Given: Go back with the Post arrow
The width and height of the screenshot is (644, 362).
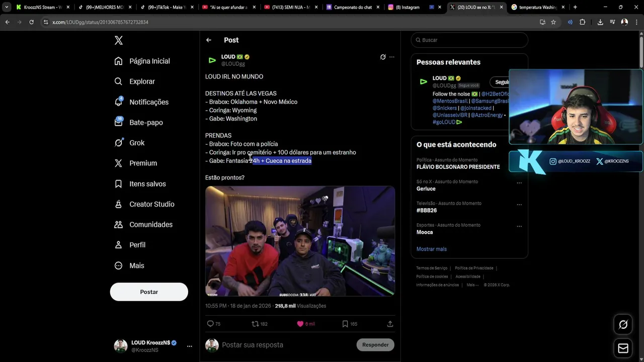Looking at the screenshot, I should (x=209, y=40).
